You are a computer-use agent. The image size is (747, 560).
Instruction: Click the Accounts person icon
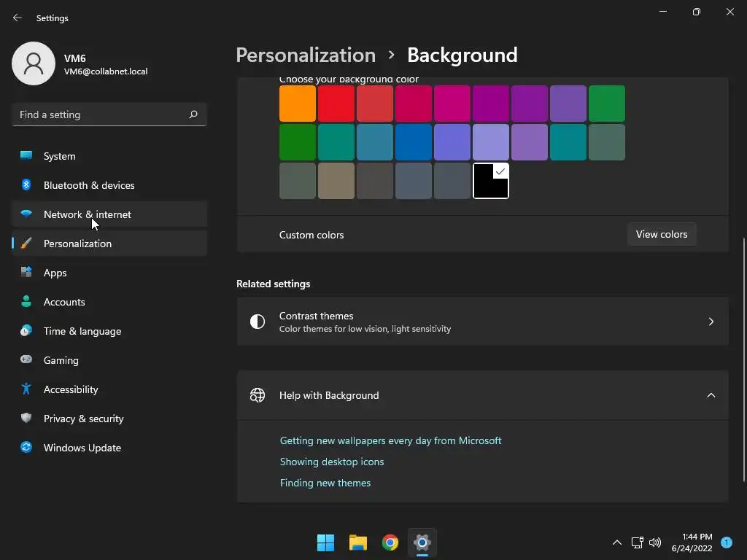tap(26, 302)
